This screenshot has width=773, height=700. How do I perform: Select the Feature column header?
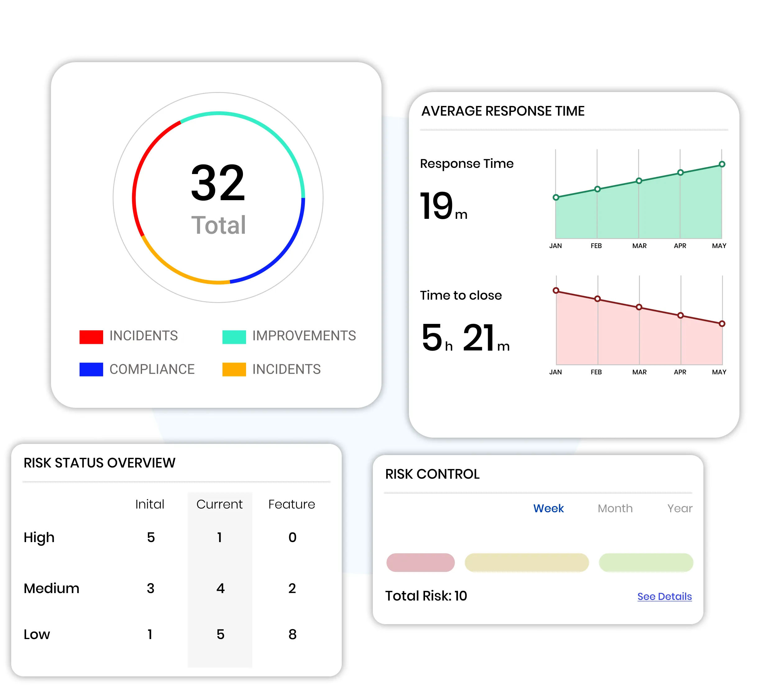click(291, 504)
